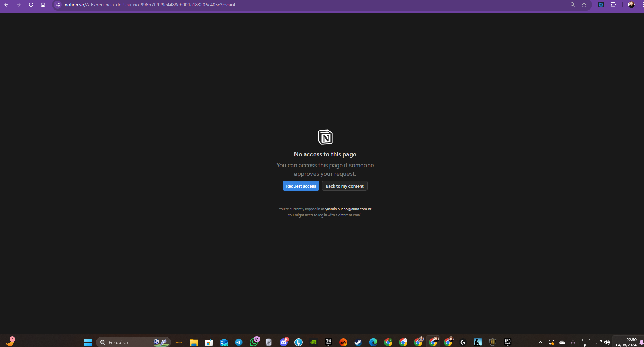
Task: Open the zoom magnifier icon in address bar
Action: [573, 5]
